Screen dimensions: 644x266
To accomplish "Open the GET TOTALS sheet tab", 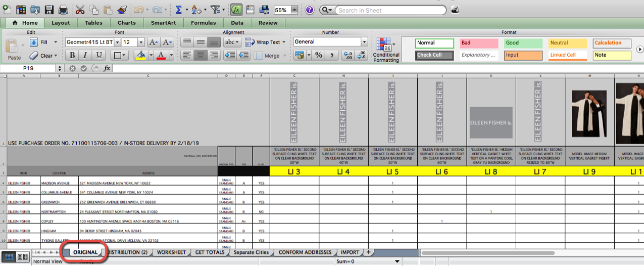I will point(210,252).
